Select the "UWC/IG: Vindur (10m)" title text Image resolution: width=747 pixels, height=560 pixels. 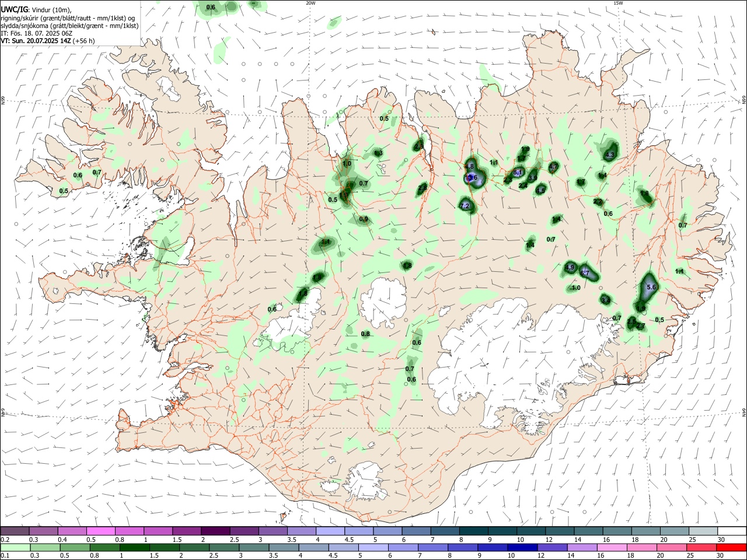[36, 10]
